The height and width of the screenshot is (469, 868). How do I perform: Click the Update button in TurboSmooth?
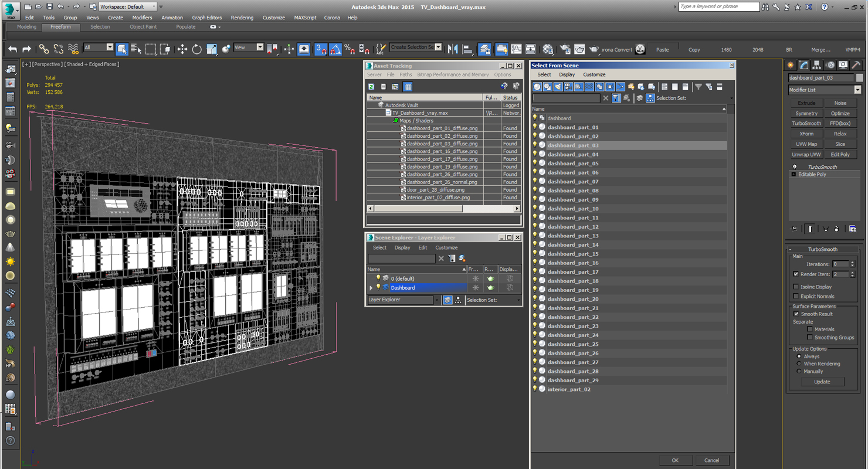(x=822, y=382)
